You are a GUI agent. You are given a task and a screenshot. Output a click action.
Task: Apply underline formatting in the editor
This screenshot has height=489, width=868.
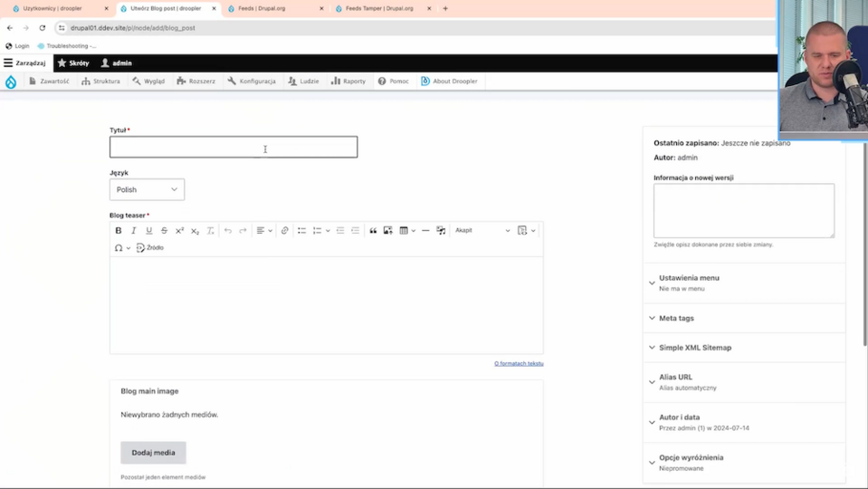[149, 230]
